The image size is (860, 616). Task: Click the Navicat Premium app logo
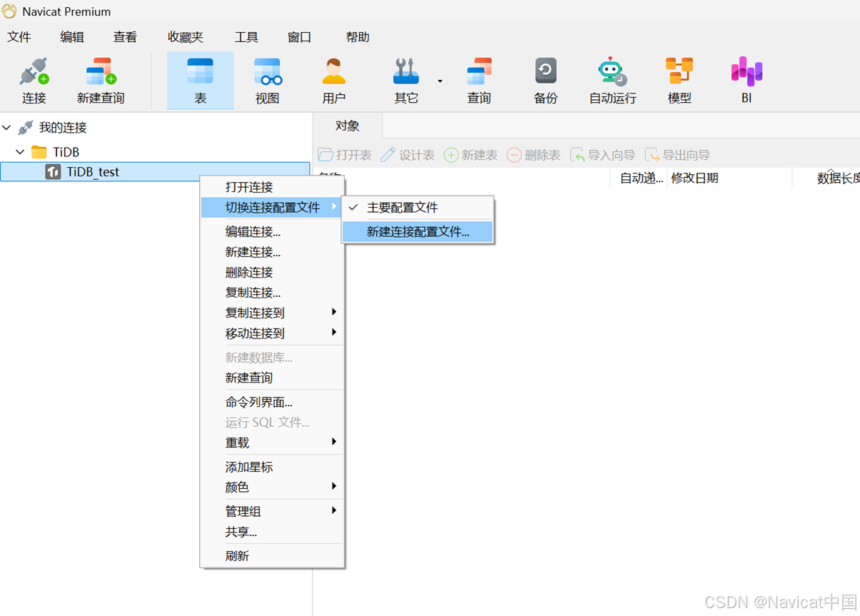point(9,11)
